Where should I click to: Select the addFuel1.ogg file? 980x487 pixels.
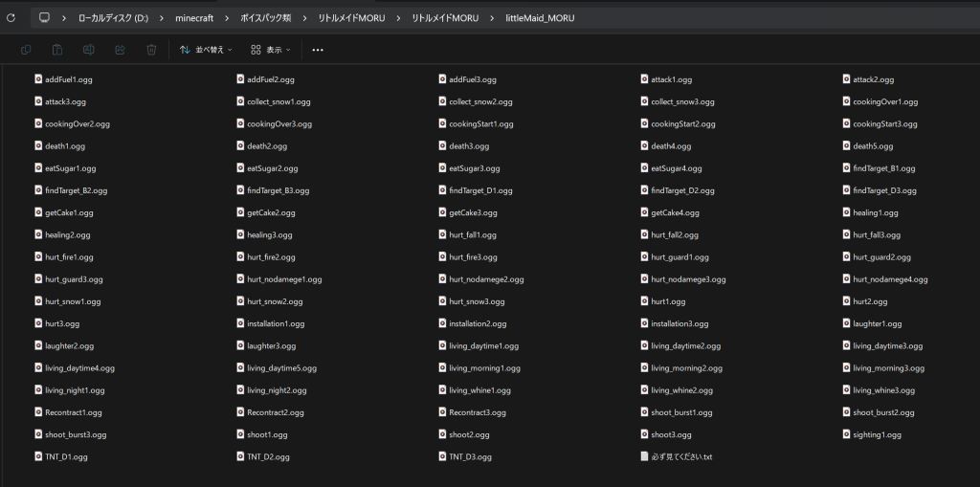click(69, 79)
